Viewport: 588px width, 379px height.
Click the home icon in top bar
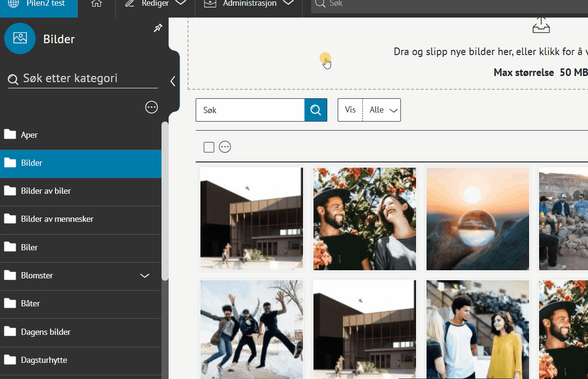(96, 4)
